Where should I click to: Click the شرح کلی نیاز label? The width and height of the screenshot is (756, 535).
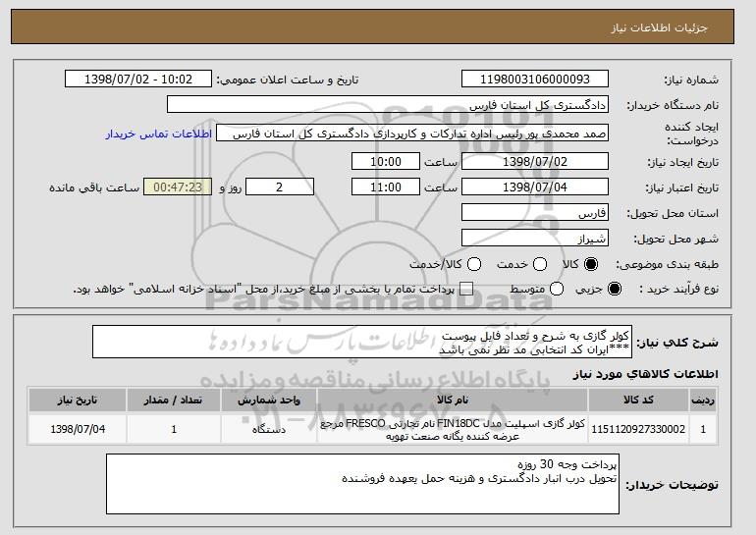677,343
